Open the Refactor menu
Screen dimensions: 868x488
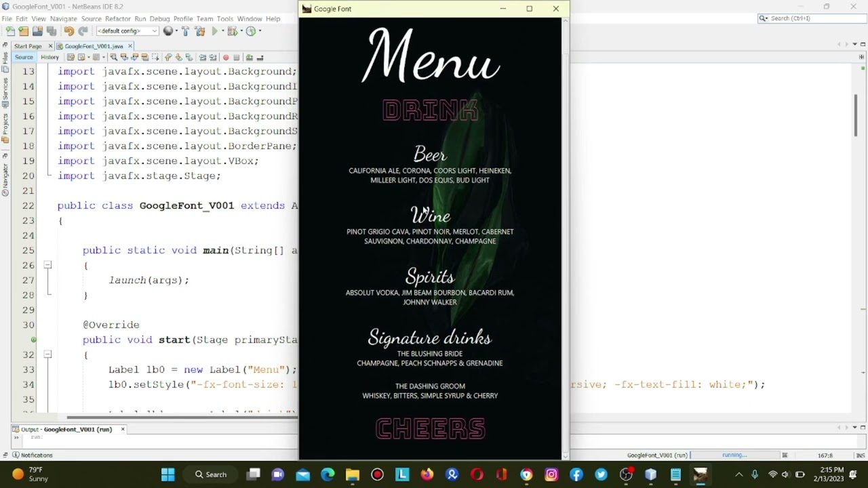click(x=117, y=19)
